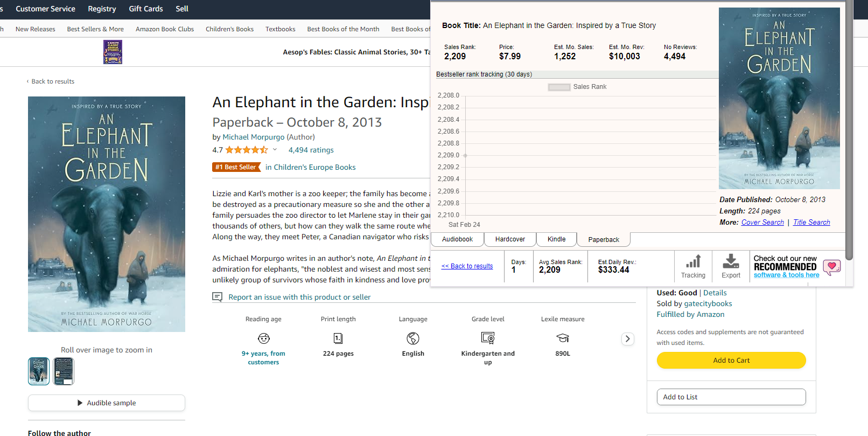Click the Language globe icon
This screenshot has height=436, width=868.
413,338
